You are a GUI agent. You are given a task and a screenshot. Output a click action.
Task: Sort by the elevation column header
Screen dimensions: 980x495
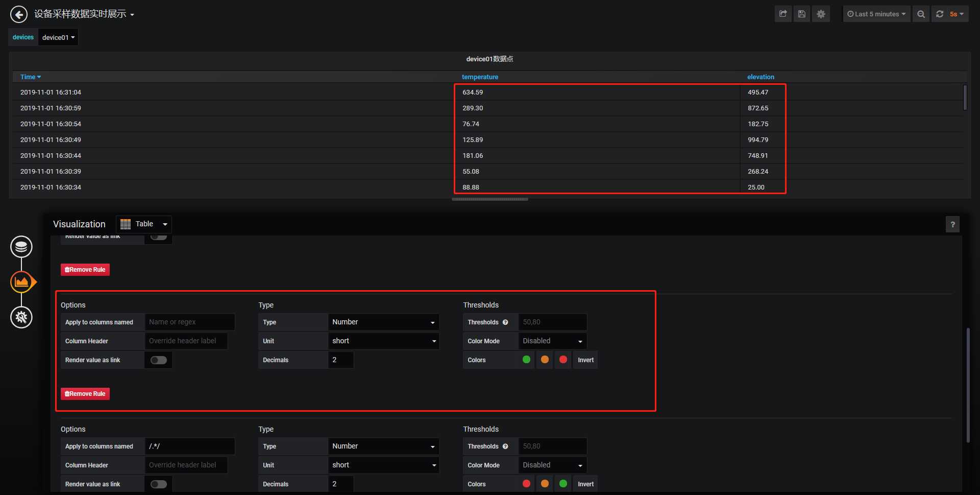point(761,77)
